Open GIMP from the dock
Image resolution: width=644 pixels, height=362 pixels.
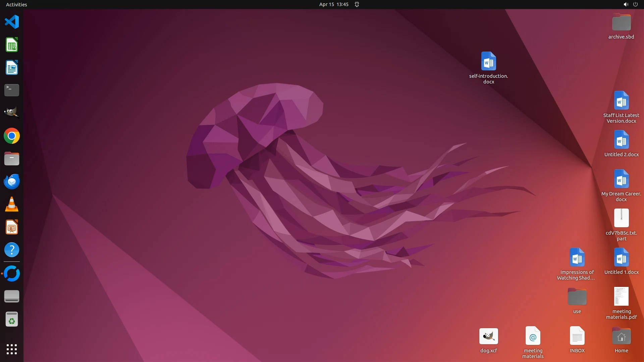[12, 113]
